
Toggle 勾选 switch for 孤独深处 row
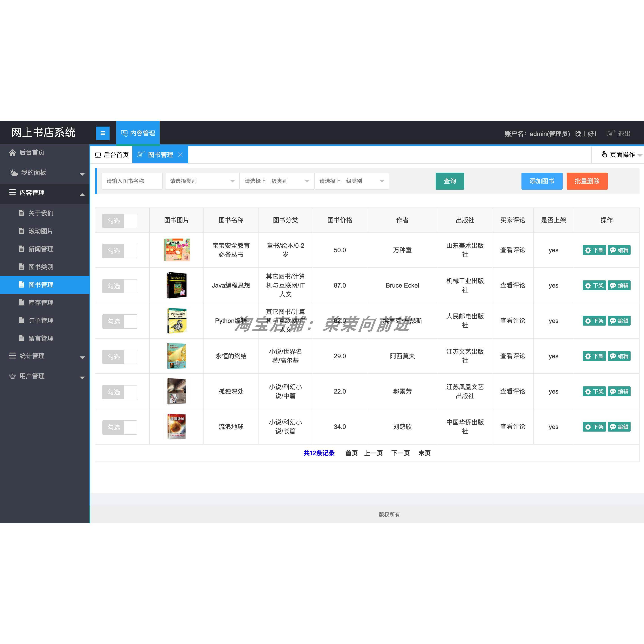click(x=120, y=392)
